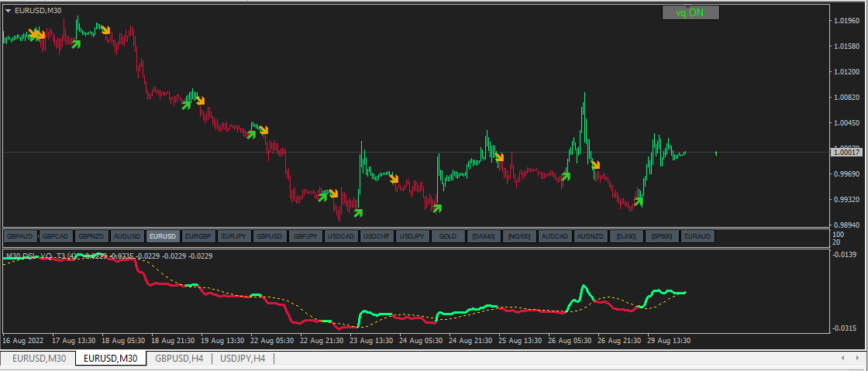This screenshot has height=371, width=868.
Task: Open the [DAX40] index chart
Action: [x=484, y=237]
